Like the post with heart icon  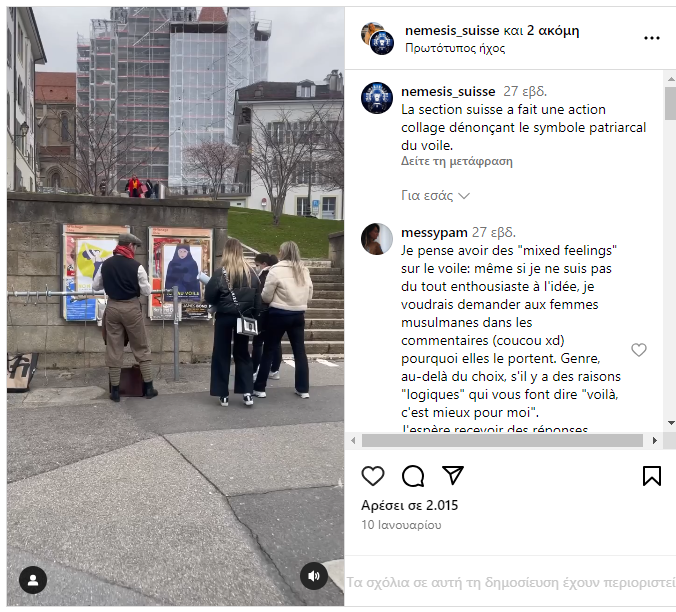point(373,476)
